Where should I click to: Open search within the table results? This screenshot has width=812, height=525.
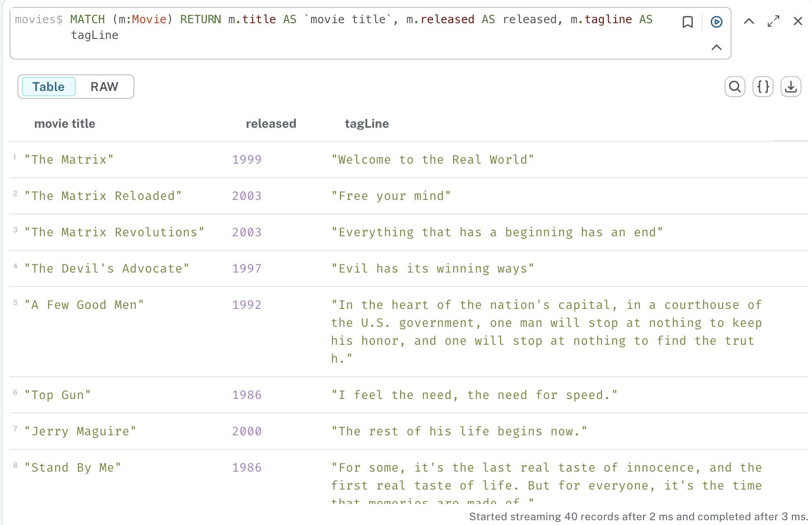pyautogui.click(x=735, y=87)
